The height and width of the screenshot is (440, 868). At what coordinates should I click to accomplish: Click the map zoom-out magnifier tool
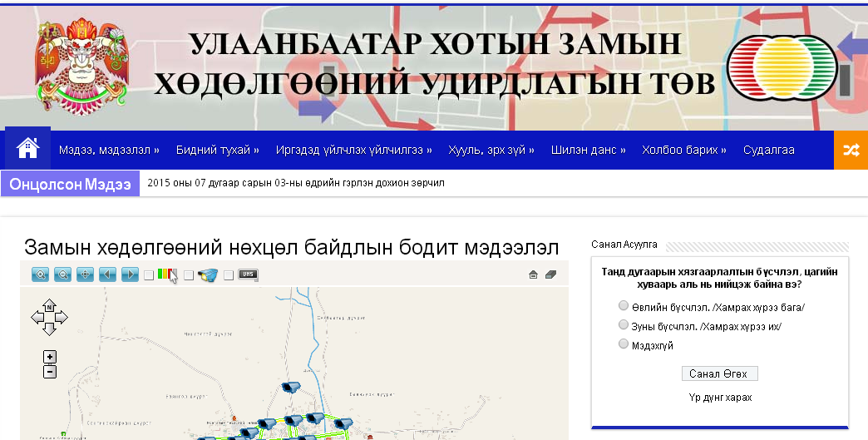[x=62, y=274]
